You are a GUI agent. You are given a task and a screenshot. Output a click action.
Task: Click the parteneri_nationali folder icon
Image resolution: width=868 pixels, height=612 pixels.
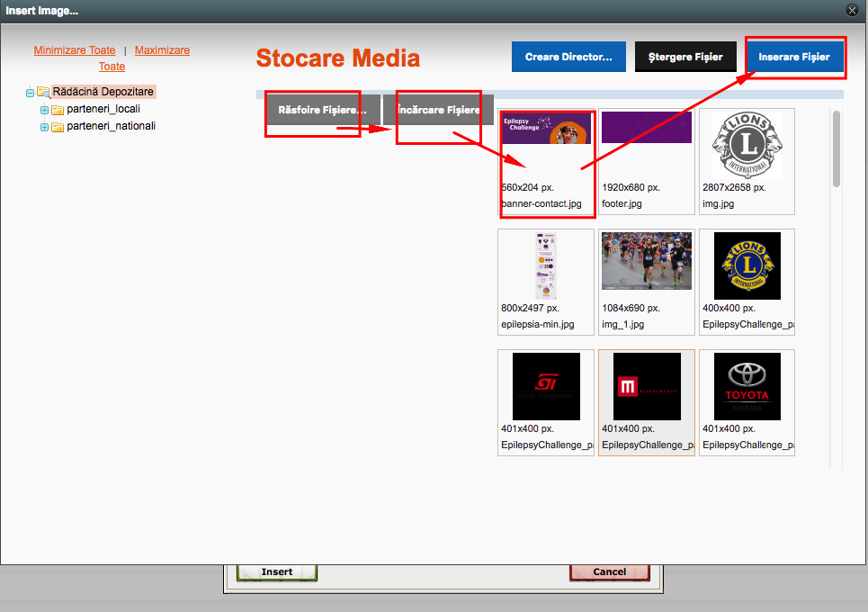(x=58, y=127)
